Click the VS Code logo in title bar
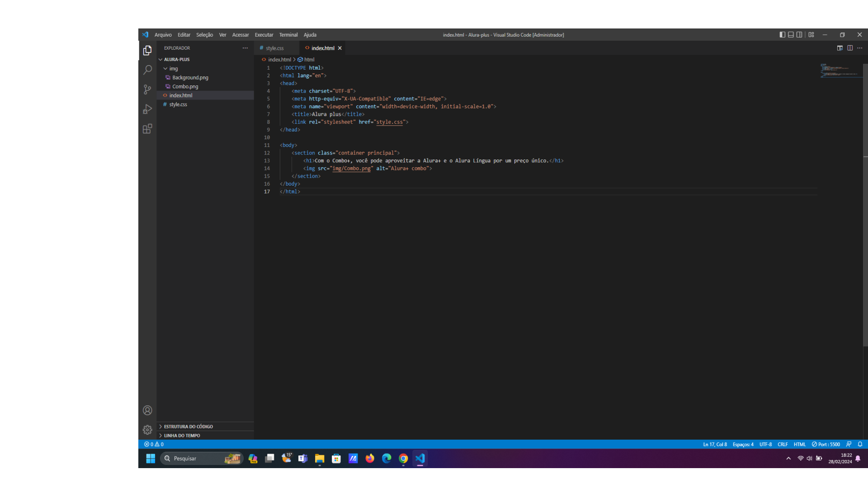Image resolution: width=868 pixels, height=488 pixels. (145, 35)
